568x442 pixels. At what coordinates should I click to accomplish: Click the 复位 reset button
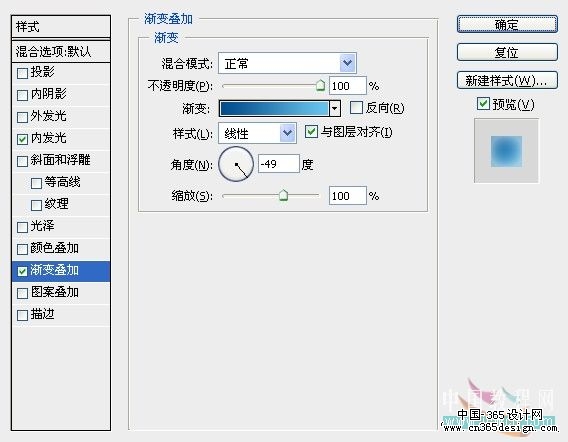coord(507,52)
